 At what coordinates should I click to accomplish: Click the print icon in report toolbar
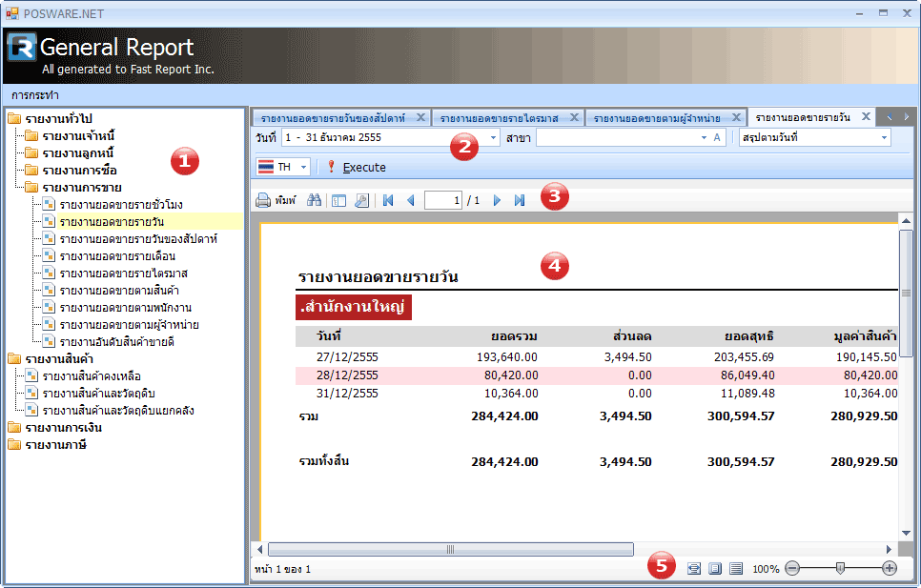point(264,201)
